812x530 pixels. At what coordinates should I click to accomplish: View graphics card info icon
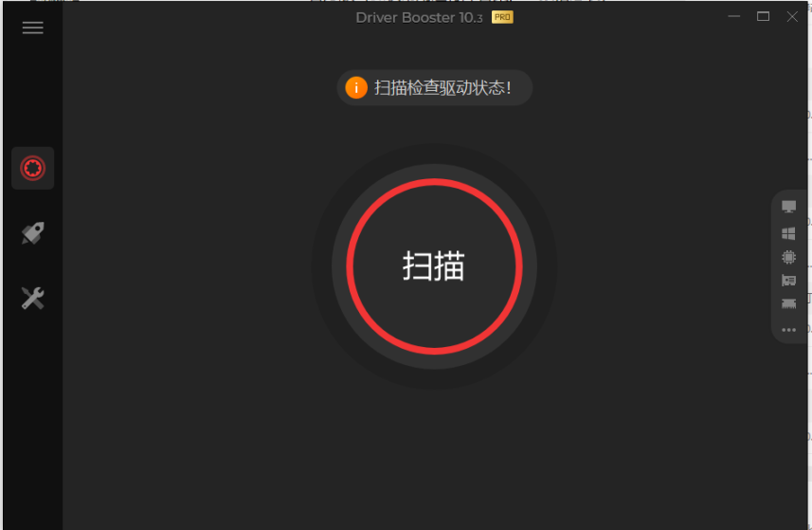[x=788, y=281]
